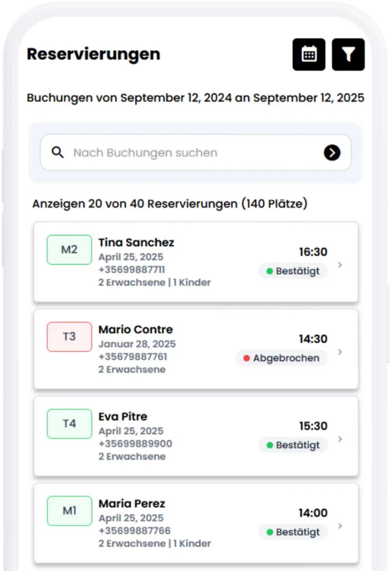392x571 pixels.
Task: Click Tina Sanchez's Bestätigt status pill
Action: point(293,271)
